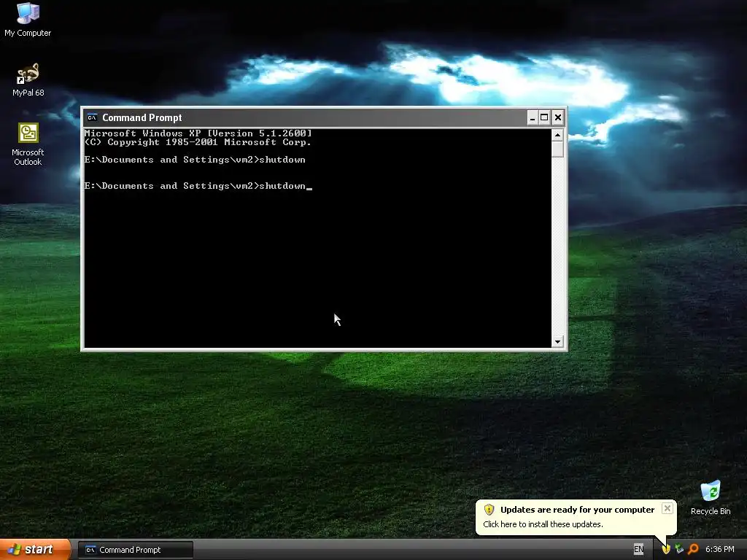747x560 pixels.
Task: Click 'Click here to install these updates' text
Action: pyautogui.click(x=543, y=524)
